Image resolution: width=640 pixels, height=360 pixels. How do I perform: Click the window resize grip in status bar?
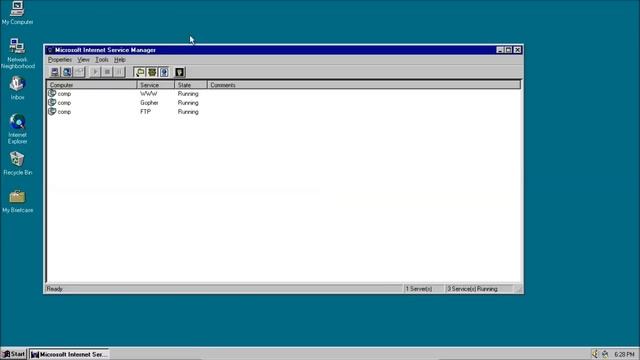click(518, 289)
